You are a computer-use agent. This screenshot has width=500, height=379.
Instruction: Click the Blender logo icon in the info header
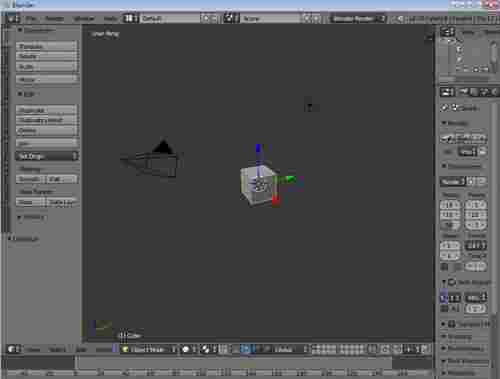pyautogui.click(x=399, y=19)
